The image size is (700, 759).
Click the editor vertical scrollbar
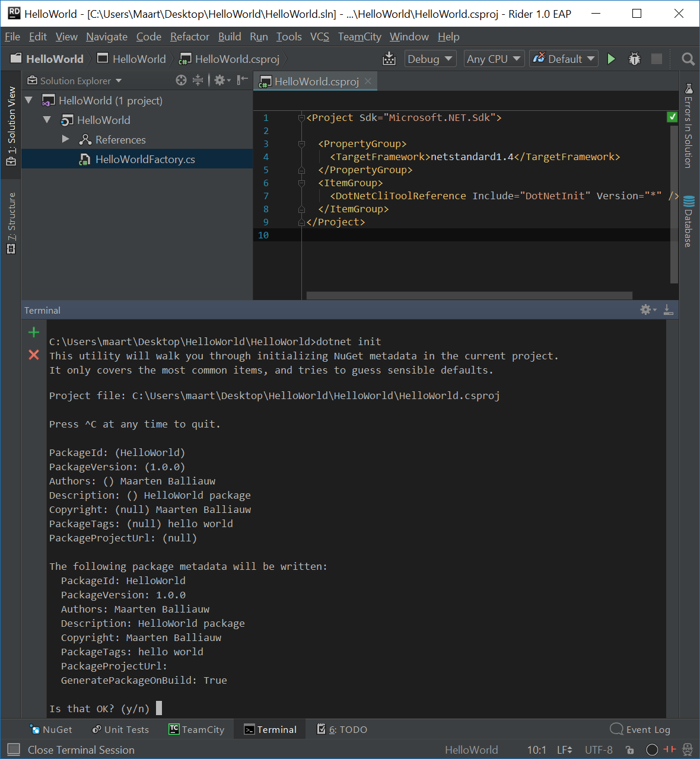(674, 204)
